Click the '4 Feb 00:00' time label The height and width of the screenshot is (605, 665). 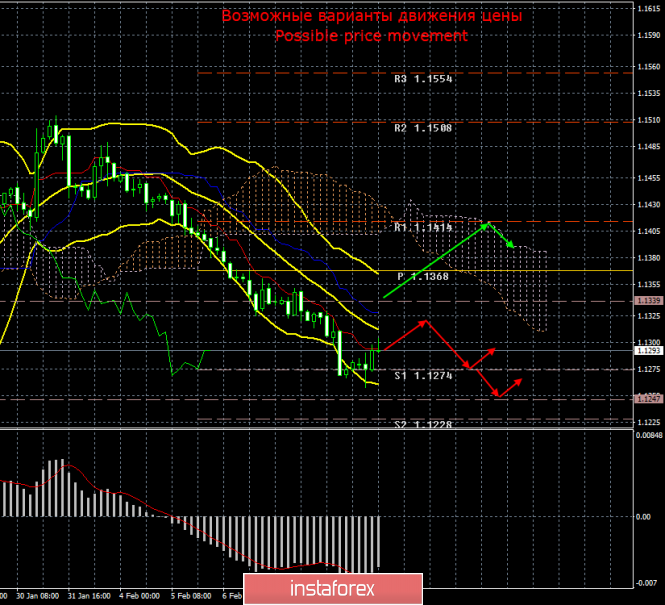click(140, 596)
